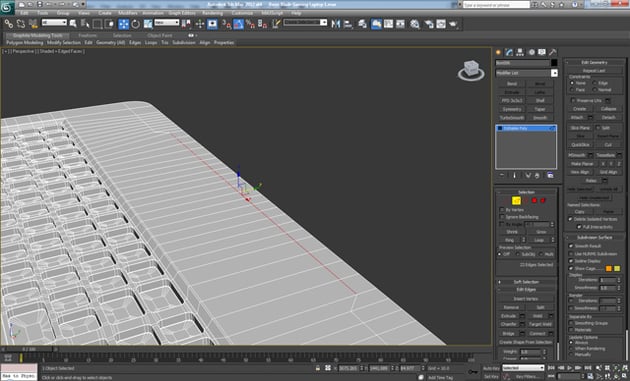630x381 pixels.
Task: Activate the Select and Move tool
Action: (x=123, y=24)
